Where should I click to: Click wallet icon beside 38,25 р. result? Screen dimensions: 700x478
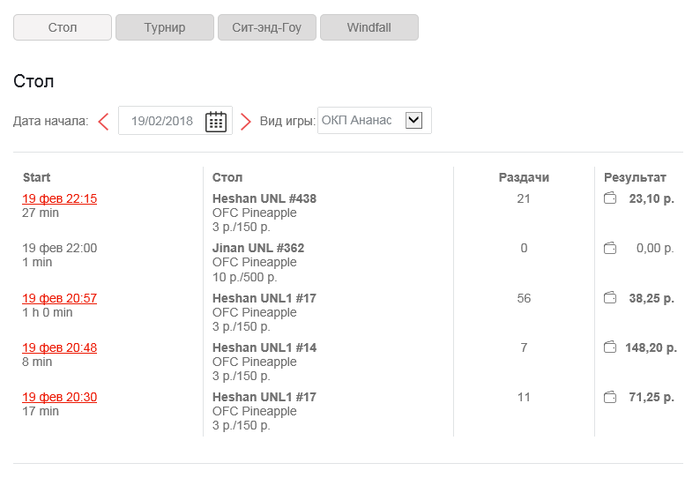tap(610, 298)
